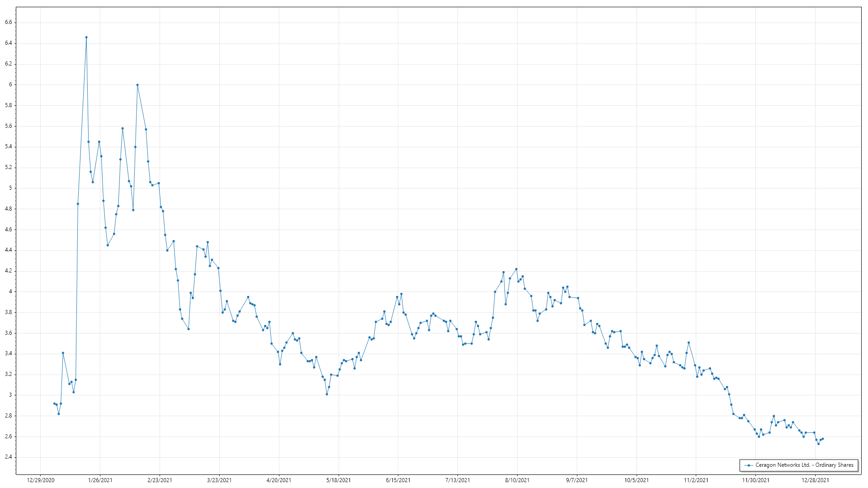Click the 11/30/2021 x-axis date label

[755, 480]
